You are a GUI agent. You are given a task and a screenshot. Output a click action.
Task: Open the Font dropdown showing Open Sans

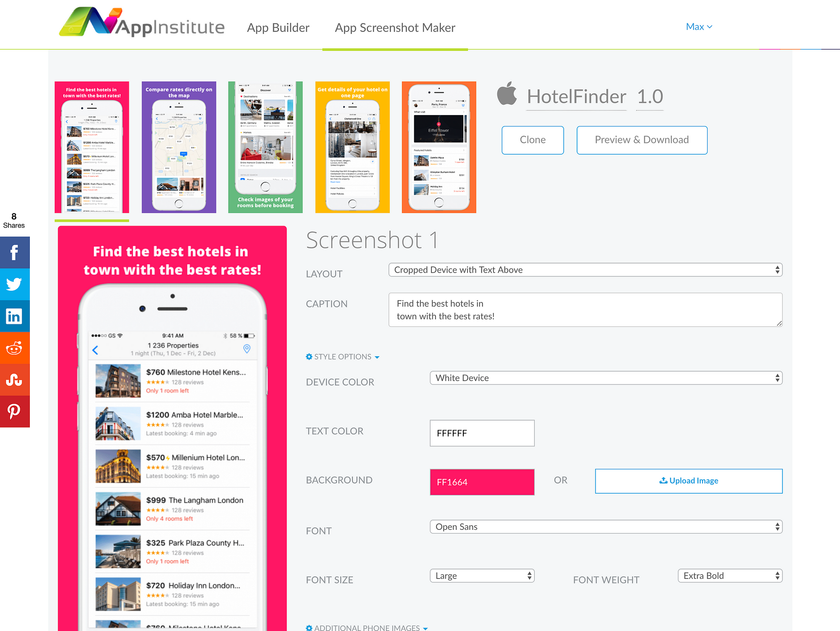[x=606, y=527]
